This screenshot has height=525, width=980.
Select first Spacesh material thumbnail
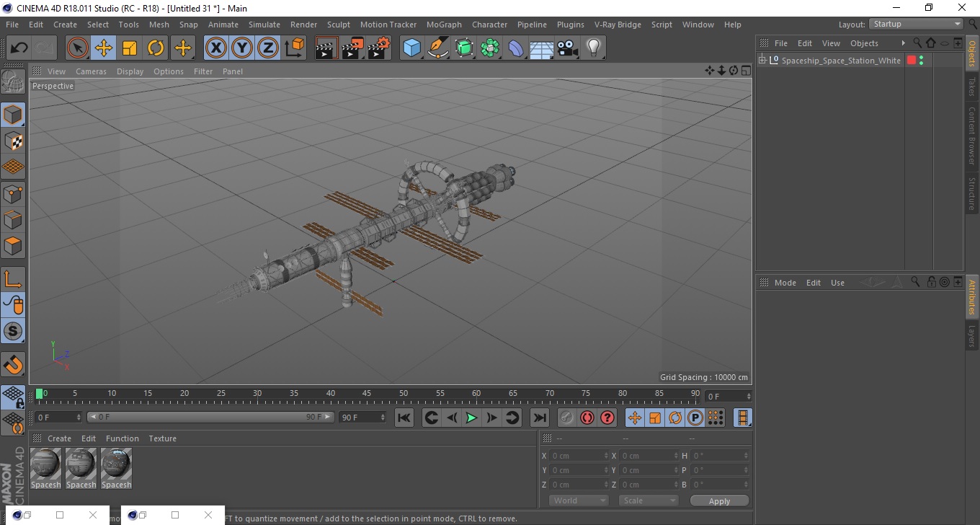(x=46, y=464)
